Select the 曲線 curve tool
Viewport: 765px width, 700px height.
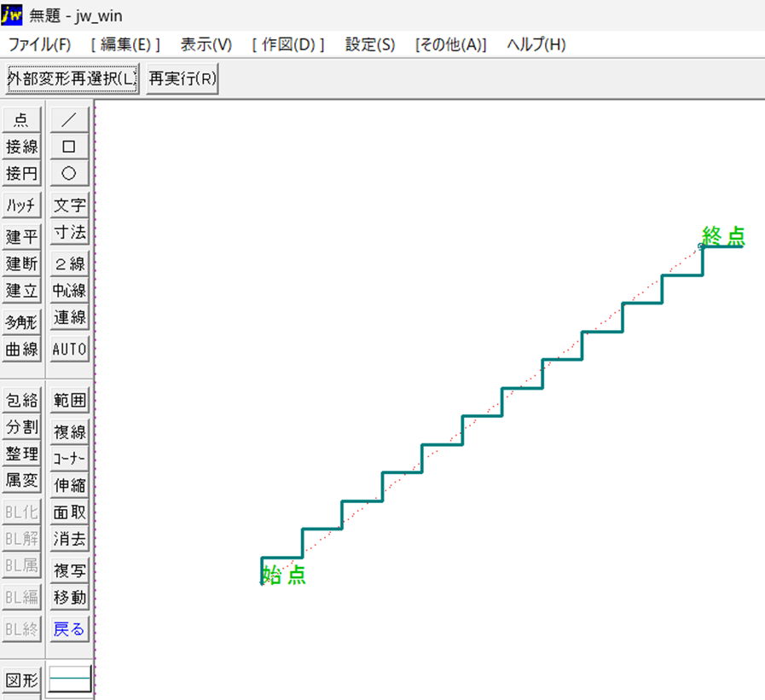[21, 349]
